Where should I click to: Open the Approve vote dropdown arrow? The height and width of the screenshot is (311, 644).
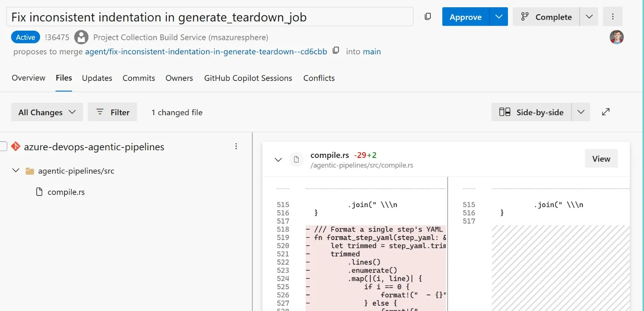click(499, 17)
